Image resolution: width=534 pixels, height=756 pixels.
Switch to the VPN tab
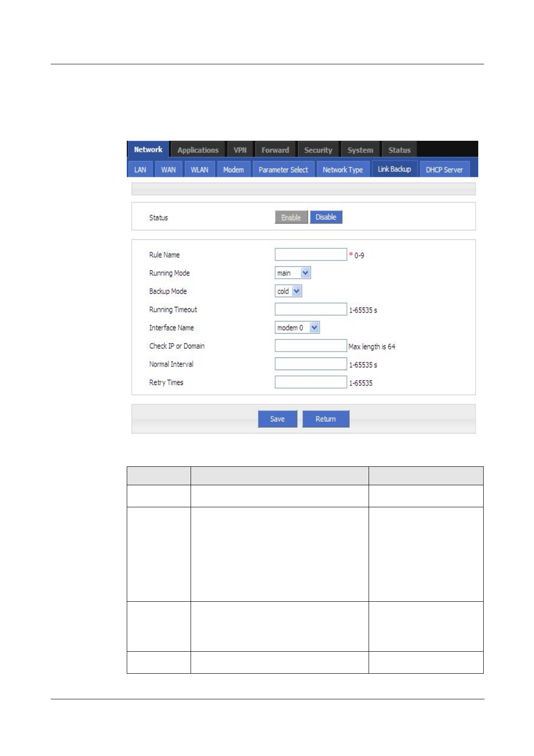[x=240, y=150]
